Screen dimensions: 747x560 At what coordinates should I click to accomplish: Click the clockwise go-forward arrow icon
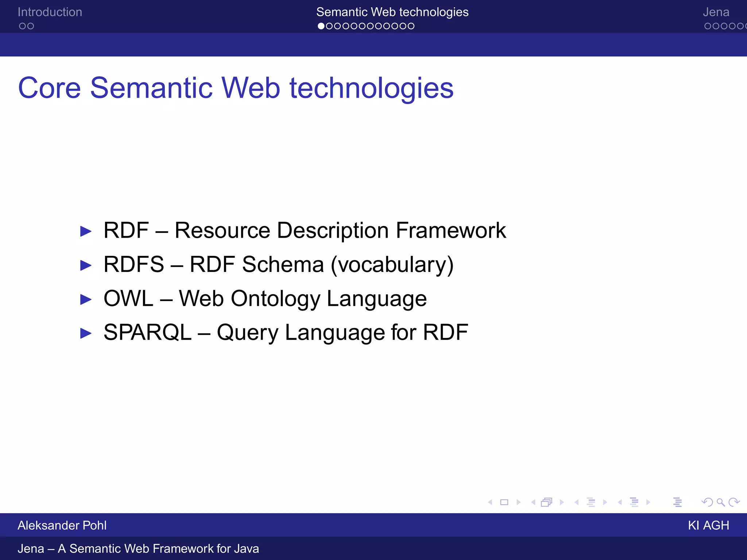pos(734,502)
